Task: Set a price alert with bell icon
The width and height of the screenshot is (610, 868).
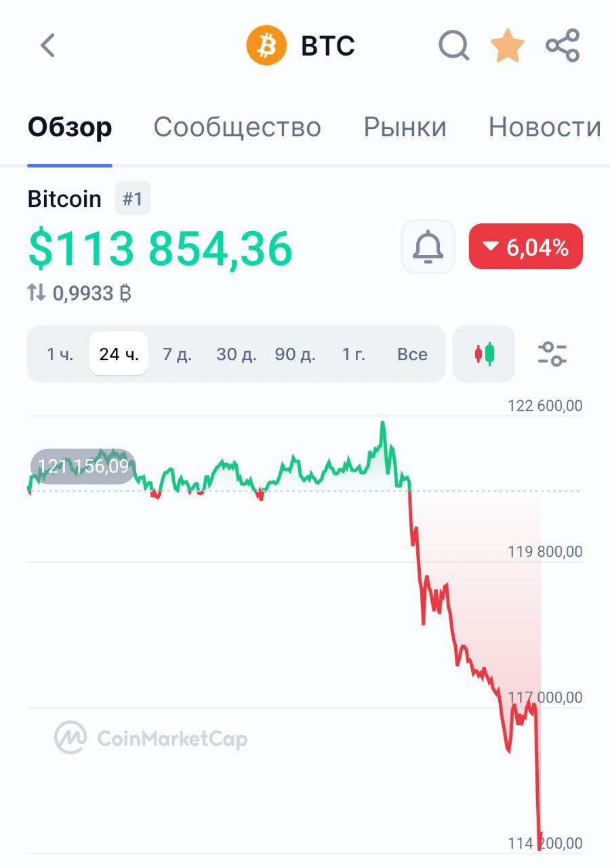Action: pos(428,247)
